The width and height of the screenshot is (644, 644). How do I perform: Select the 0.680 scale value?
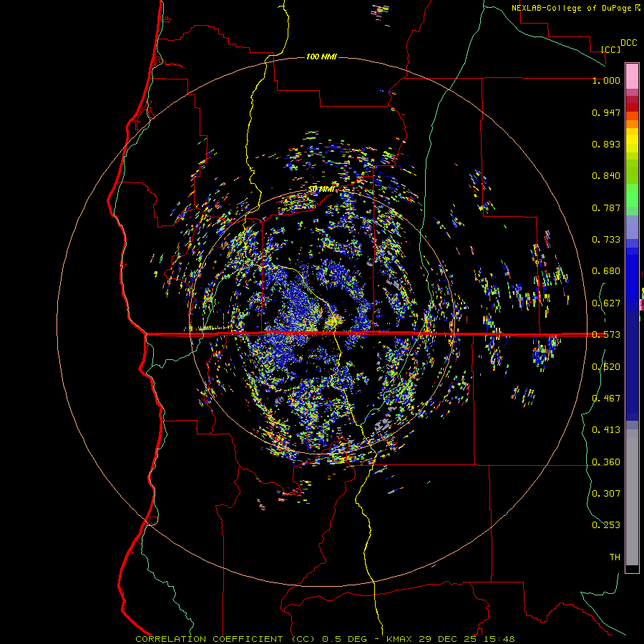point(606,271)
